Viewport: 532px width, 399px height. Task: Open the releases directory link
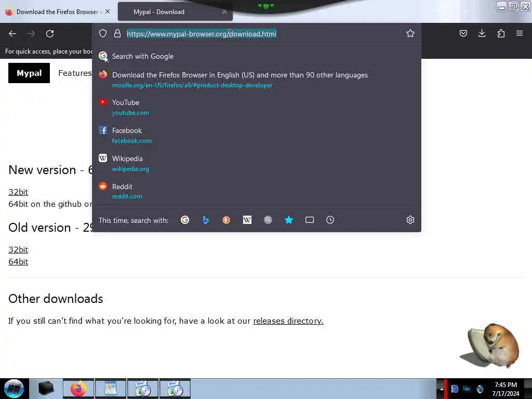coord(288,321)
